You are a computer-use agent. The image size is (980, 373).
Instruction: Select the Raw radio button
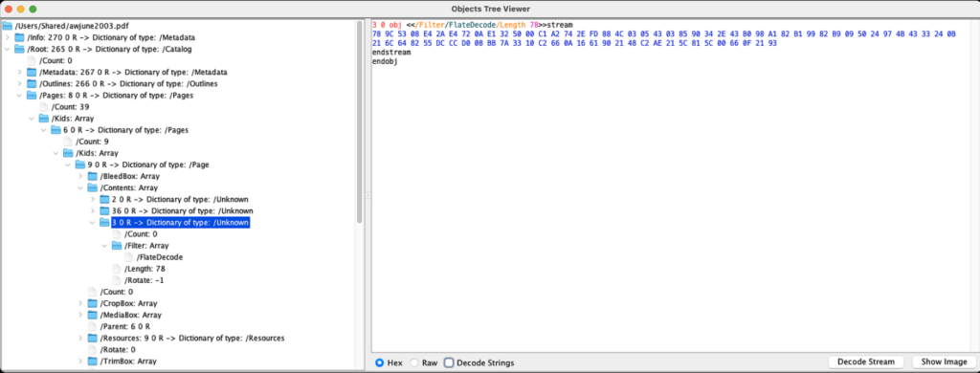413,362
